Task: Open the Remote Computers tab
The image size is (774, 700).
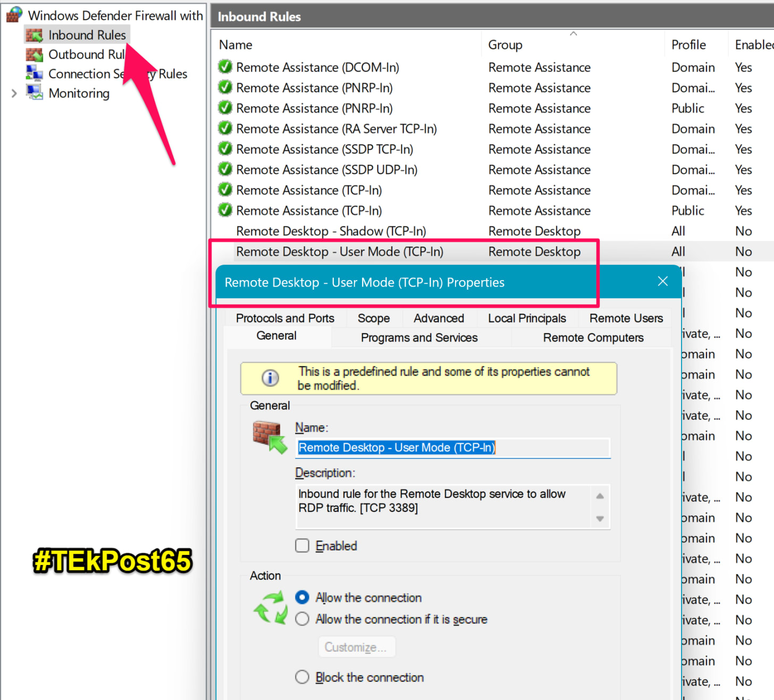Action: (593, 338)
